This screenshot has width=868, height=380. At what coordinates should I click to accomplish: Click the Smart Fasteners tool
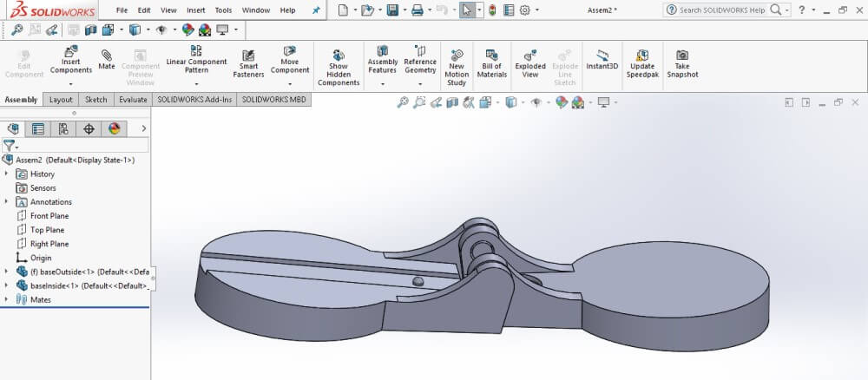point(248,63)
